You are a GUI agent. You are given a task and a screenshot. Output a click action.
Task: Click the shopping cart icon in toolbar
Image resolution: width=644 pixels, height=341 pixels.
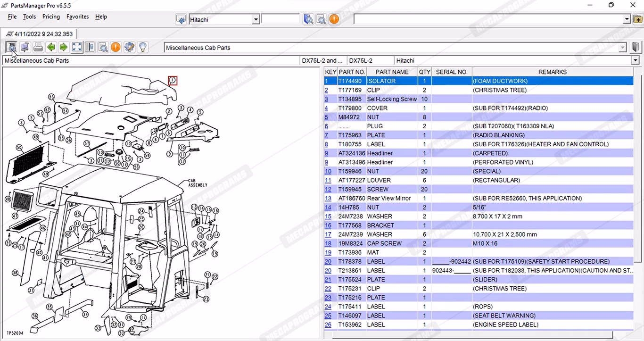(x=25, y=47)
